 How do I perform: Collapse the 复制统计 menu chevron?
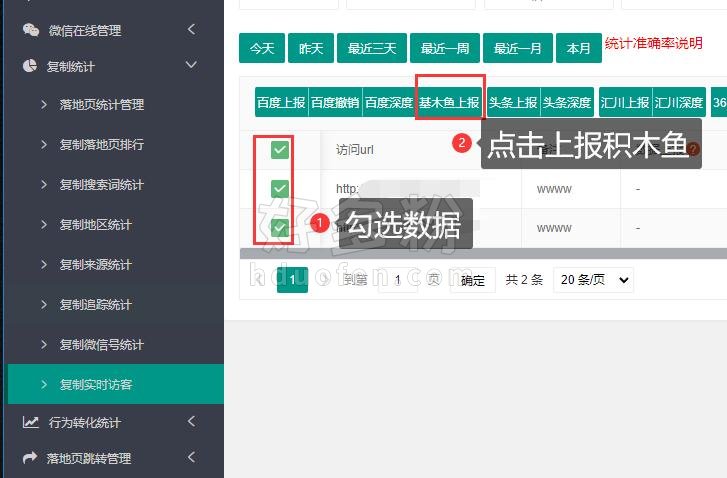(191, 65)
